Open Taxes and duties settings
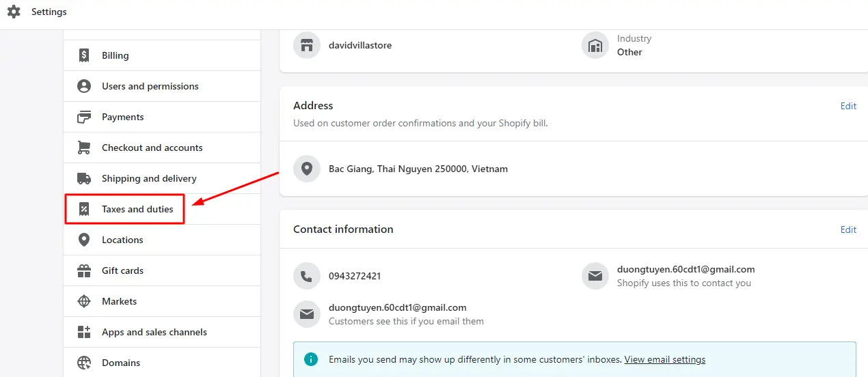The image size is (868, 377). [x=137, y=209]
